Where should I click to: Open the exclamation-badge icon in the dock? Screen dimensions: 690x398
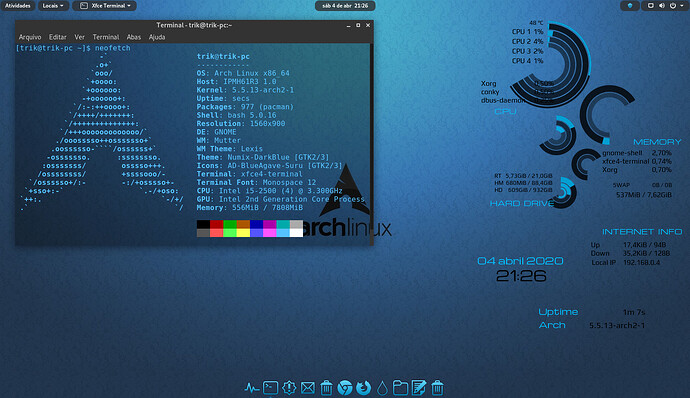pyautogui.click(x=289, y=388)
